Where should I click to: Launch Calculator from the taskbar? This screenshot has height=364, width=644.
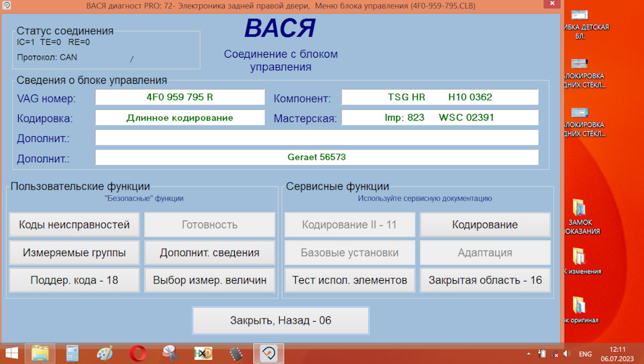(x=72, y=353)
